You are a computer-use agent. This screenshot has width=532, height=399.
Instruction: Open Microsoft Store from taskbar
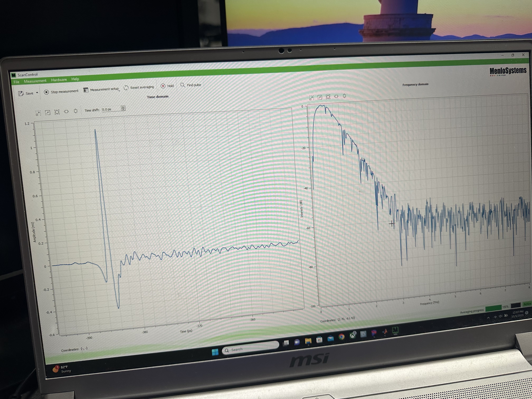pos(319,339)
